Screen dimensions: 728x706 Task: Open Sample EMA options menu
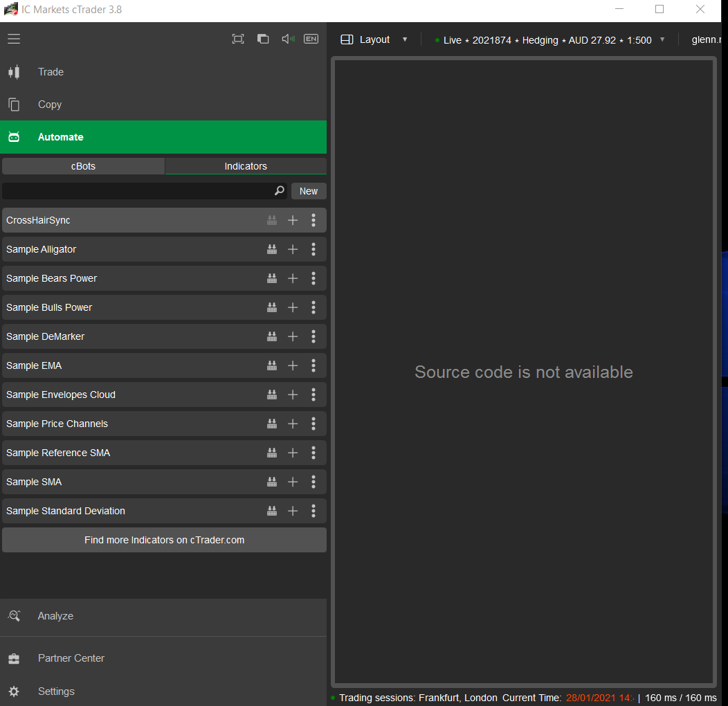click(313, 365)
